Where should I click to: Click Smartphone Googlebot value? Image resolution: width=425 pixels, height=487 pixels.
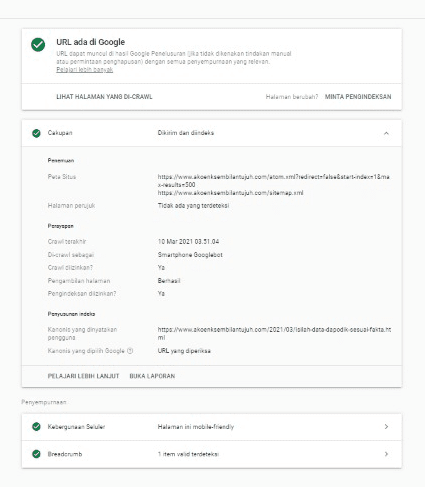click(x=190, y=255)
